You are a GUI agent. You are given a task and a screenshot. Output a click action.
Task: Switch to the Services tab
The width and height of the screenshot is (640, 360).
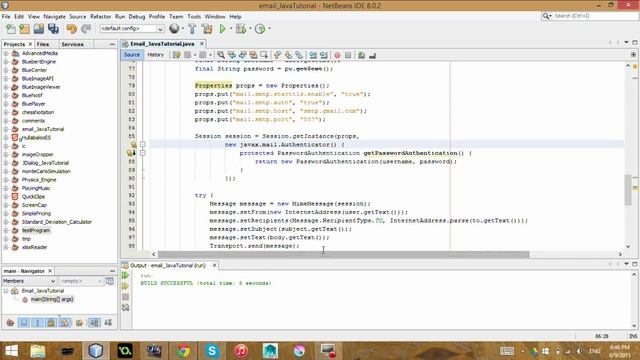coord(73,44)
